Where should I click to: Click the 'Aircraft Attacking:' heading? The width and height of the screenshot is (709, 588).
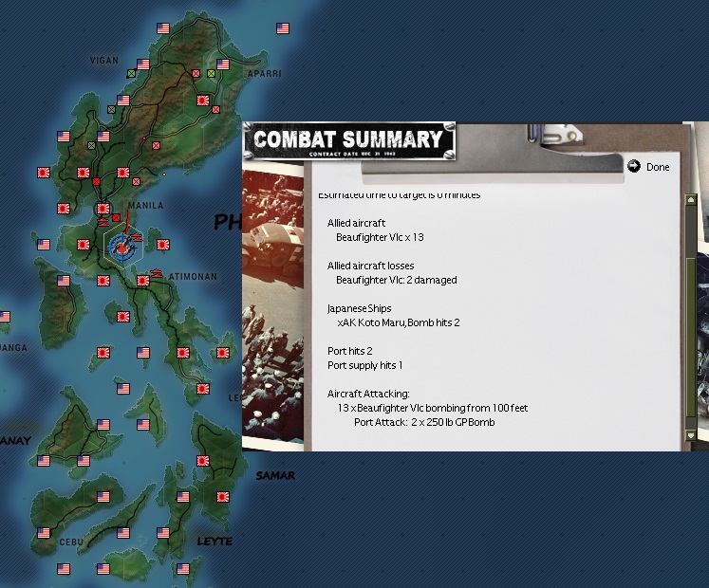[368, 394]
